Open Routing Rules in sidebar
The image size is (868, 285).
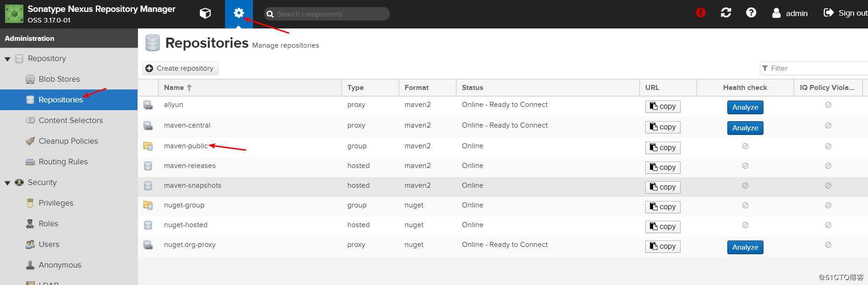pos(63,162)
